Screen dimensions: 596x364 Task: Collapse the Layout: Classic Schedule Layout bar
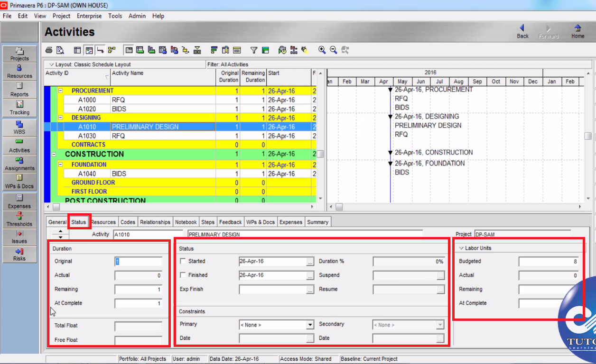pyautogui.click(x=51, y=64)
